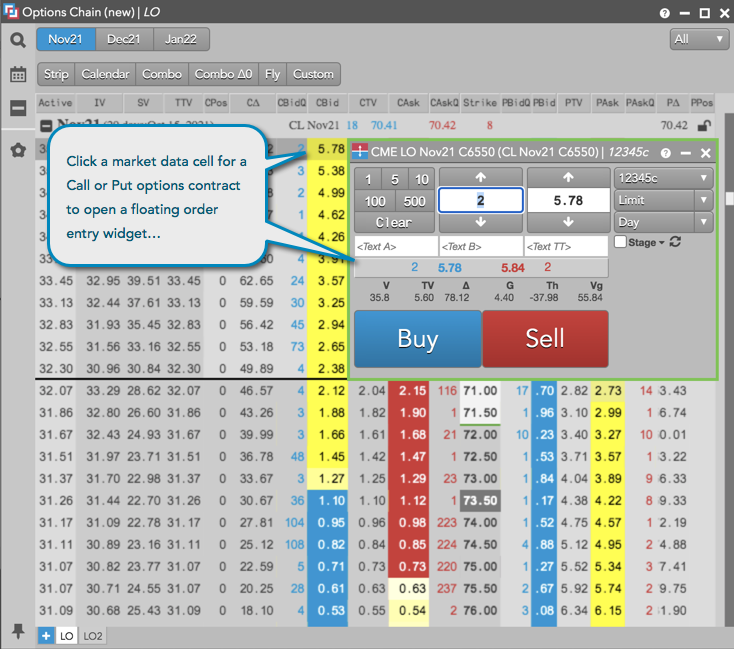Click the search magnifier icon in sidebar
Viewport: 734px width, 649px height.
18,40
